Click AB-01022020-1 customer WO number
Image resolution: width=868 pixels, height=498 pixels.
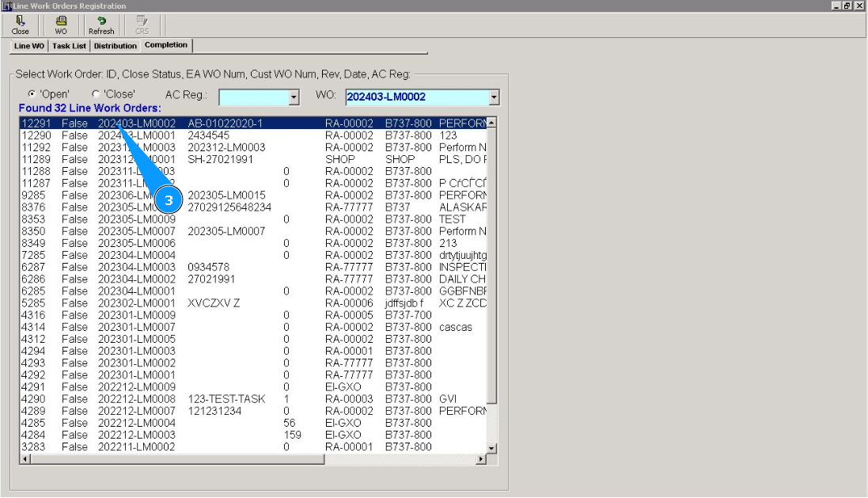226,124
